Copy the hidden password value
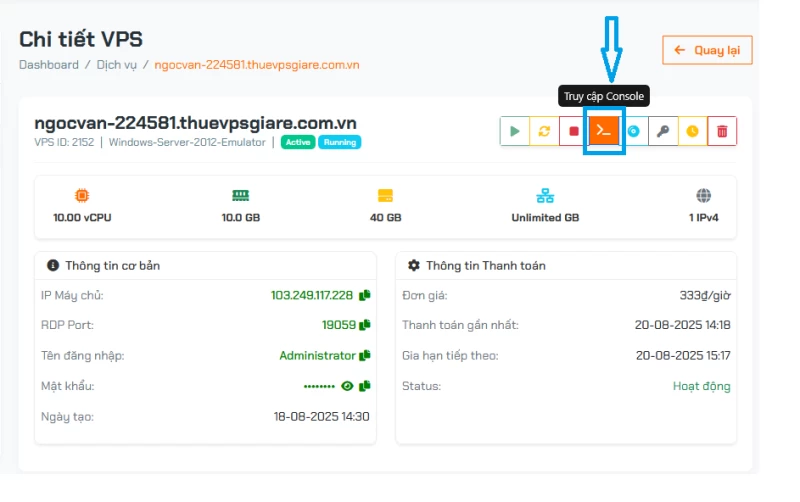The height and width of the screenshot is (502, 800). point(364,386)
